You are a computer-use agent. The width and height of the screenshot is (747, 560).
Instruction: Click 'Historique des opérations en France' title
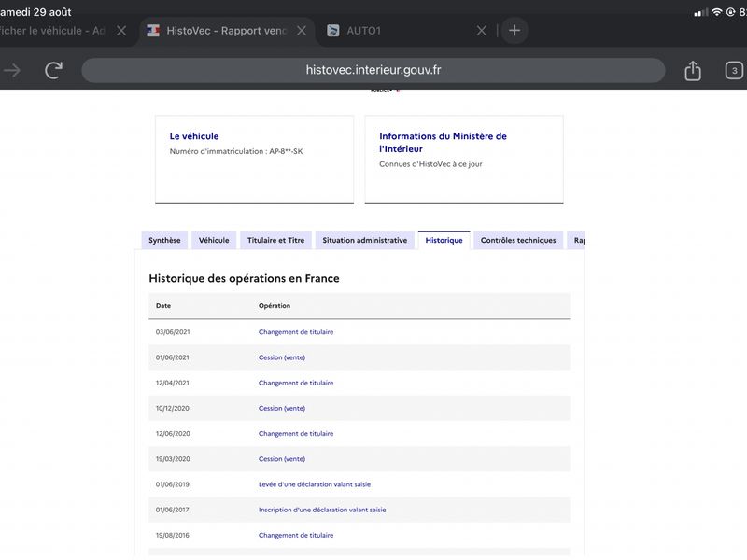[244, 278]
